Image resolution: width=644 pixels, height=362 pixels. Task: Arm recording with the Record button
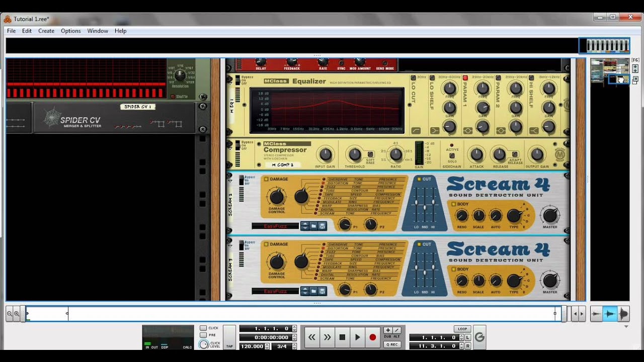[372, 337]
